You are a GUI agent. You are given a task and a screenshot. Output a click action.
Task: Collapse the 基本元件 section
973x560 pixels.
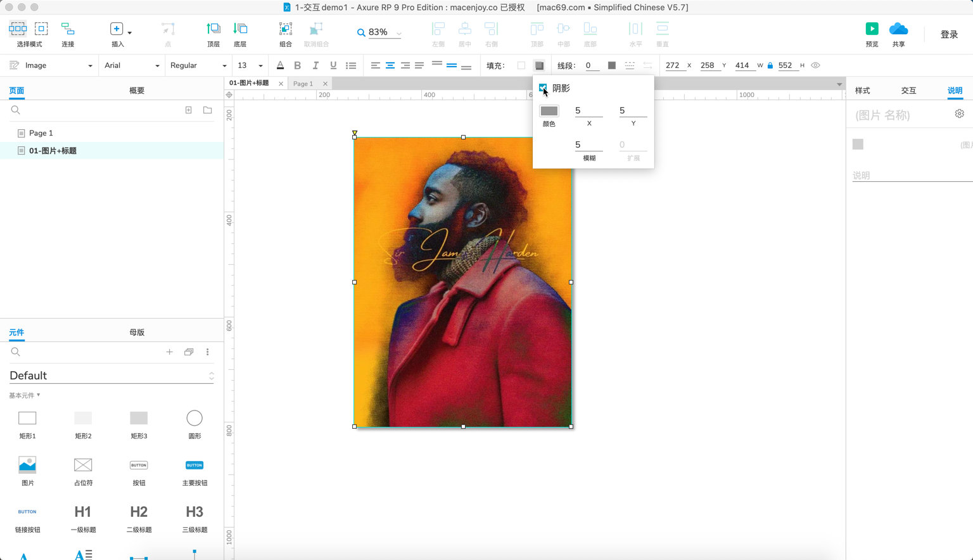click(25, 395)
